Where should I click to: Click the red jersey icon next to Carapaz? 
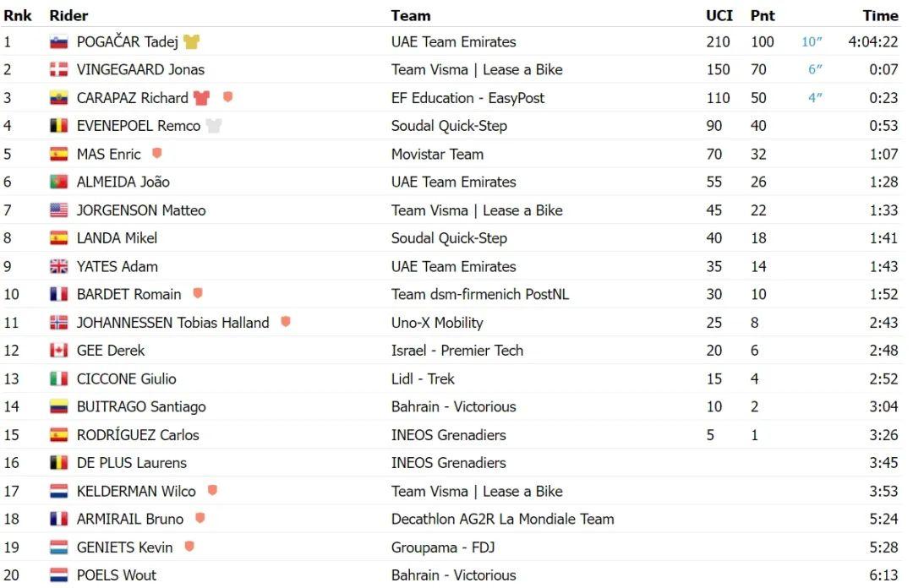201,98
